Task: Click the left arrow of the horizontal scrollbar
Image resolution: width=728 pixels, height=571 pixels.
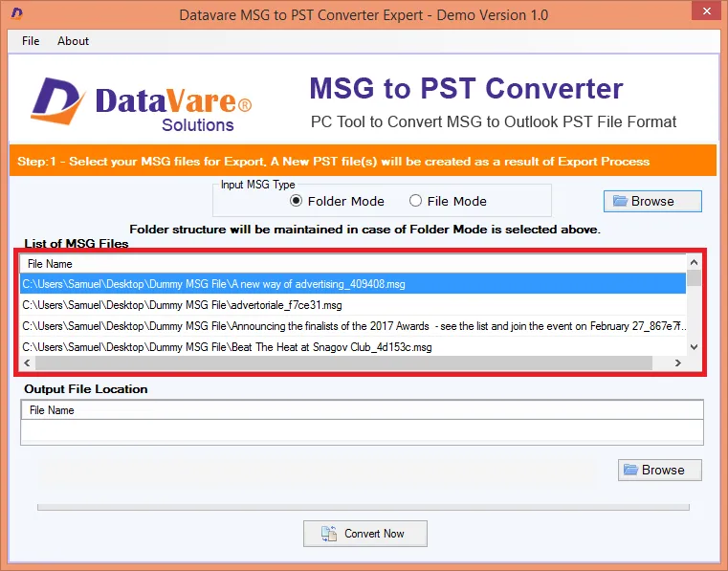Action: pyautogui.click(x=27, y=363)
